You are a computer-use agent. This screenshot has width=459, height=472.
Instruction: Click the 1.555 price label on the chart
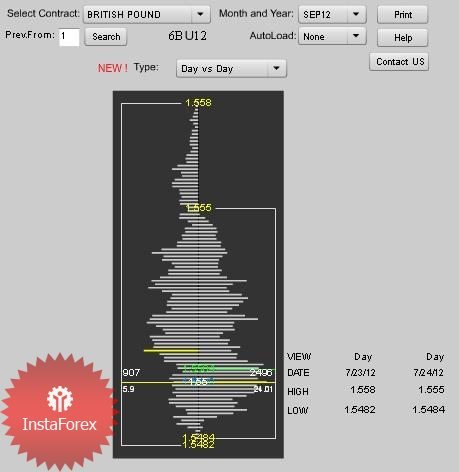pyautogui.click(x=199, y=208)
